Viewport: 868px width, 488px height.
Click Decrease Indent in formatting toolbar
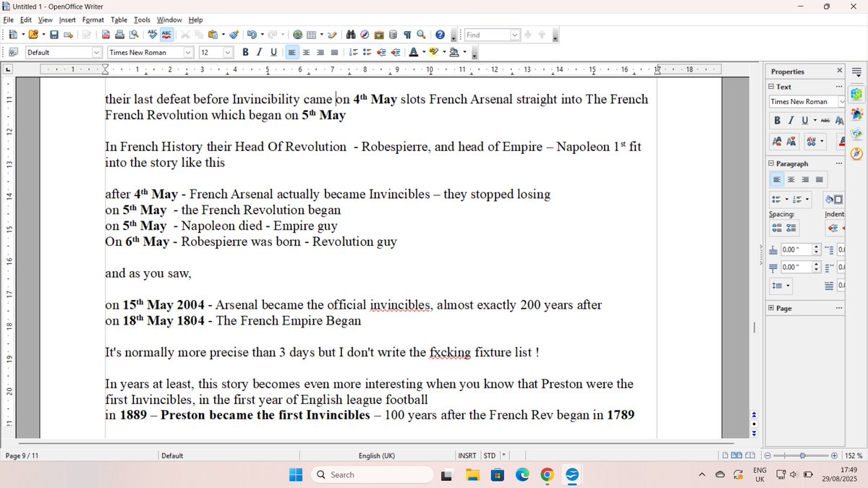coord(381,52)
